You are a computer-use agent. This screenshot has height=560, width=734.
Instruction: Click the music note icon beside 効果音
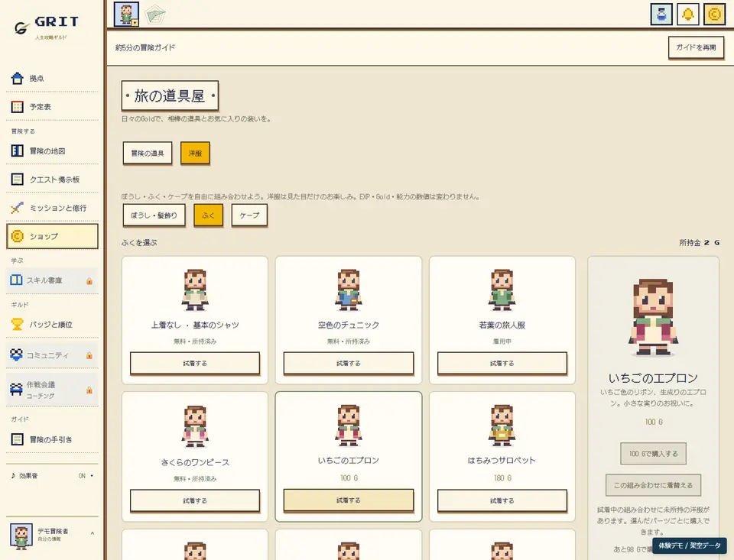tap(13, 475)
